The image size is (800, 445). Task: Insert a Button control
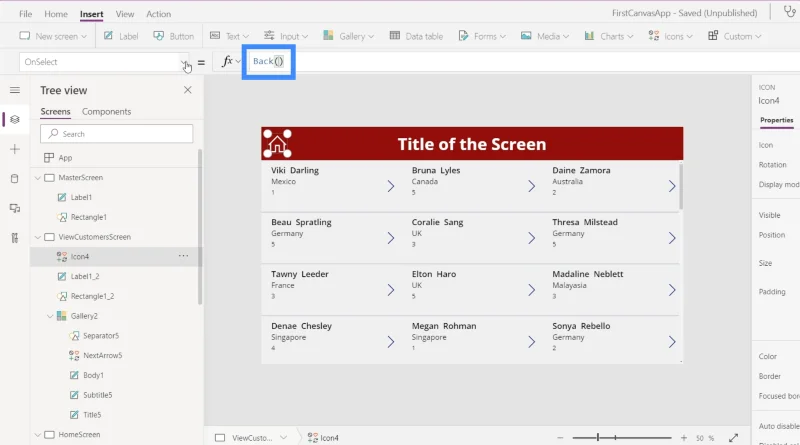tap(173, 36)
